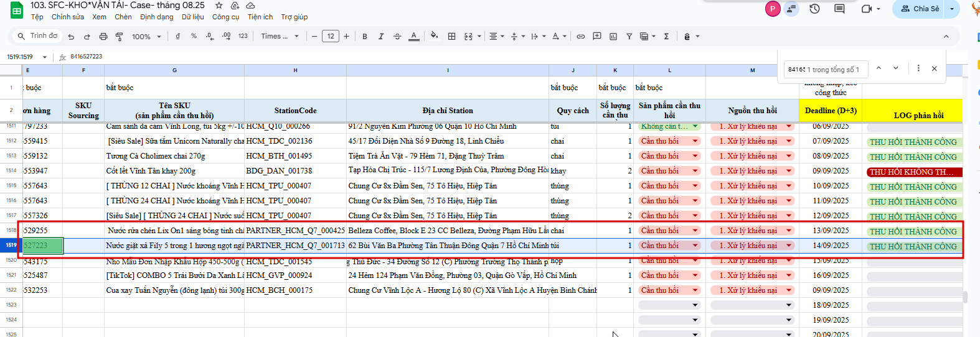Image resolution: width=980 pixels, height=337 pixels.
Task: Merge the selected cells
Action: pos(468,36)
